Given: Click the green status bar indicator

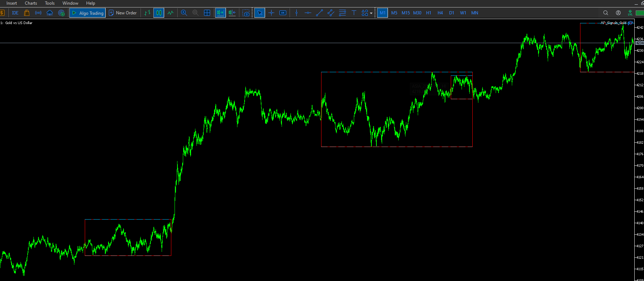Looking at the screenshot, I should pos(640,13).
